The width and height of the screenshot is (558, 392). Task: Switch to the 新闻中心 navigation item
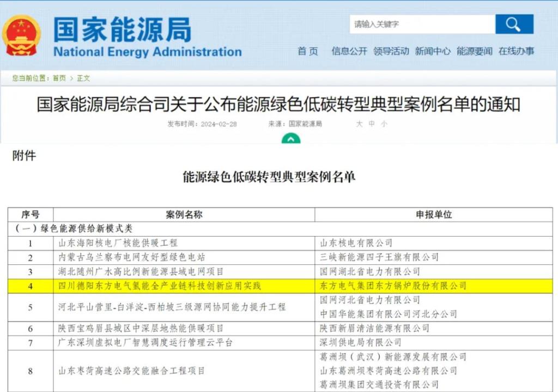[433, 51]
